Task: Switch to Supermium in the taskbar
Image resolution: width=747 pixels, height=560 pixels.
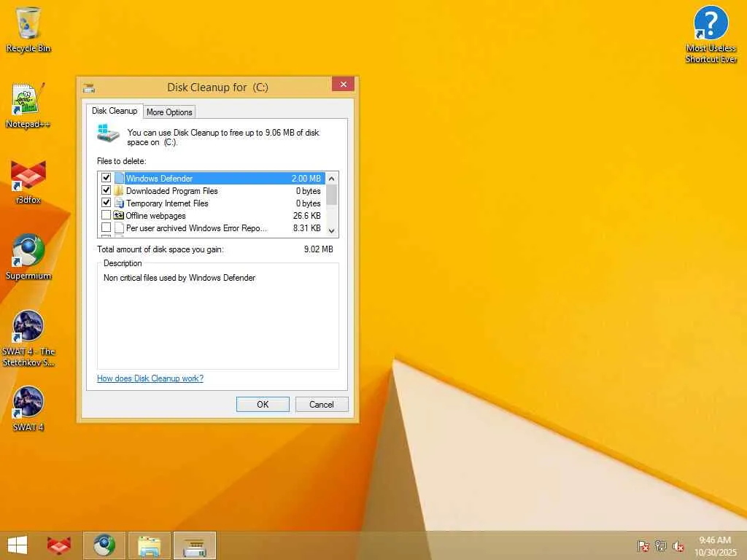Action: tap(104, 545)
